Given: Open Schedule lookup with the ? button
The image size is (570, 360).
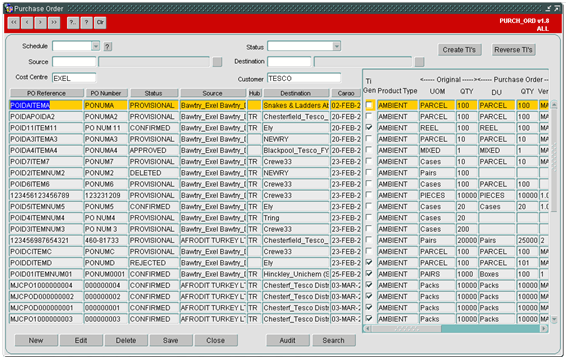Looking at the screenshot, I should tap(108, 47).
